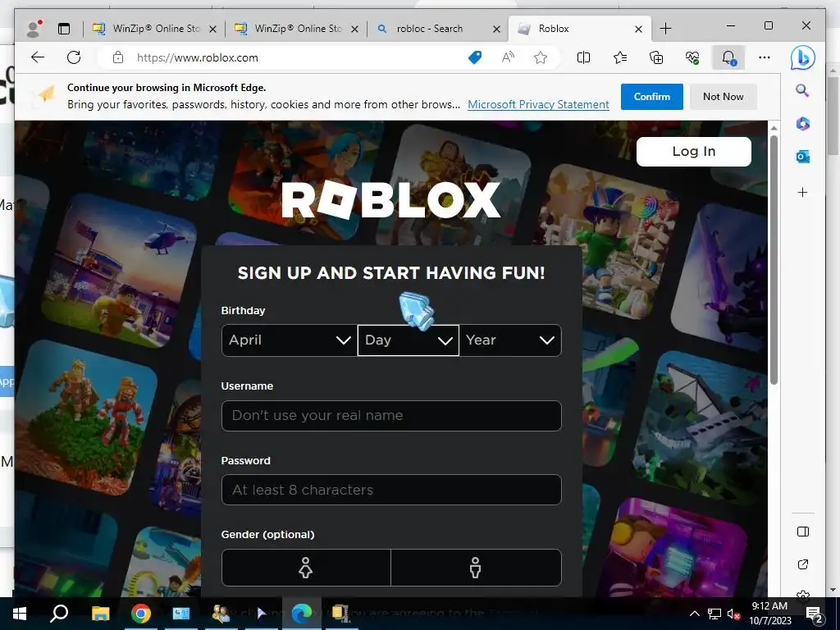Open File Explorer from the taskbar
This screenshot has height=630, width=840.
[x=100, y=614]
